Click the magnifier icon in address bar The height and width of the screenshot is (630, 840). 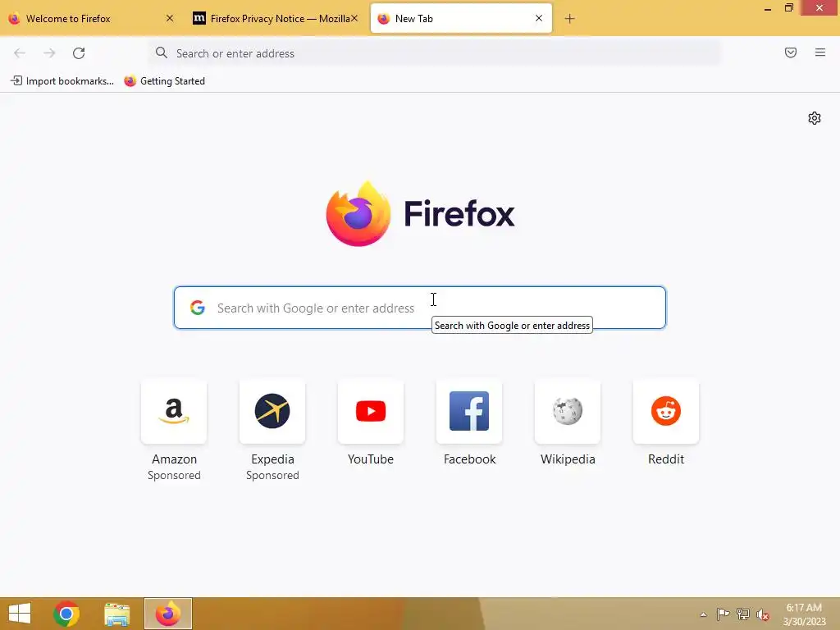(162, 52)
